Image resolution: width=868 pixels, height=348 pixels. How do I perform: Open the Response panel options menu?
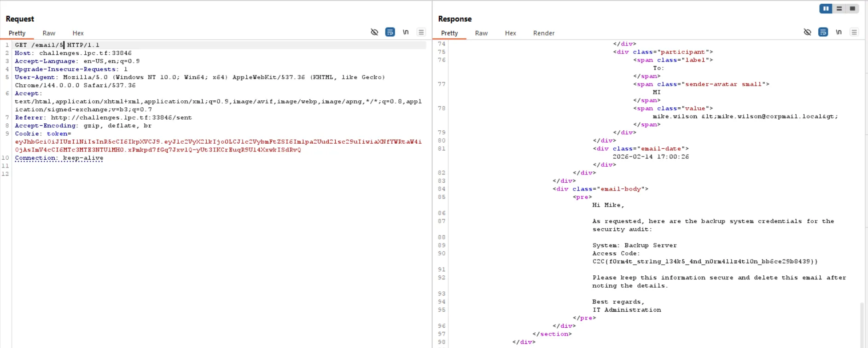[x=854, y=32]
